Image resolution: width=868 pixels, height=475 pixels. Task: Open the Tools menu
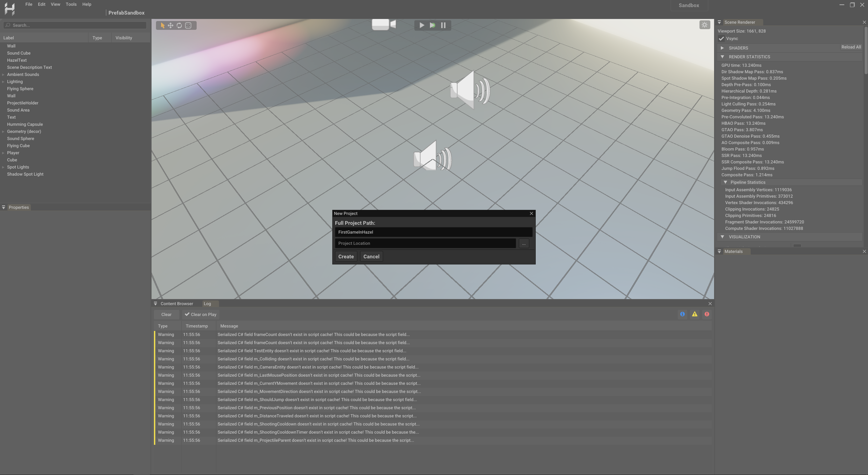tap(71, 4)
